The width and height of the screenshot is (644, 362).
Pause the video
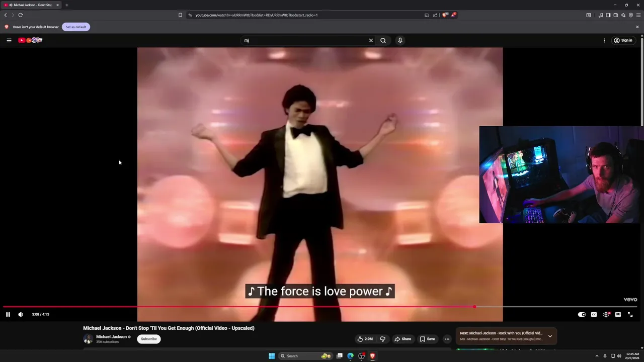coord(8,314)
